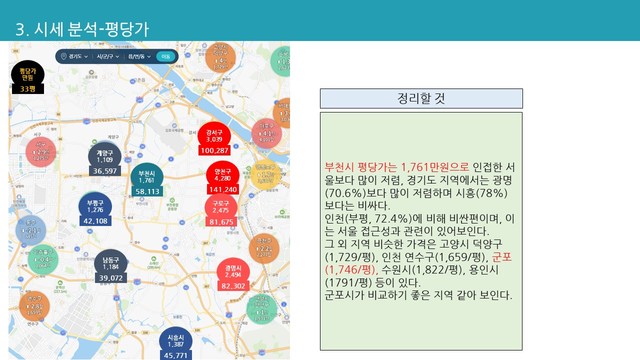
Task: Click the slide title 시세 분석-평당가
Action: tap(82, 29)
